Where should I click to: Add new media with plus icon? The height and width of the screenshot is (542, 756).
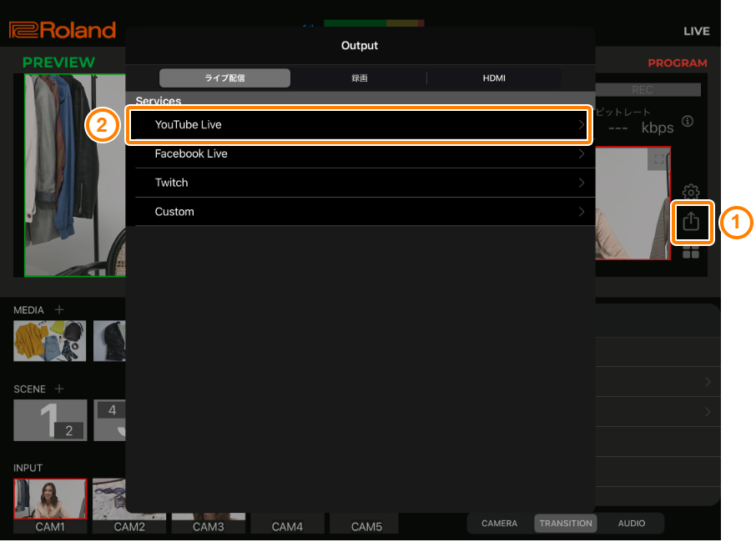point(59,310)
